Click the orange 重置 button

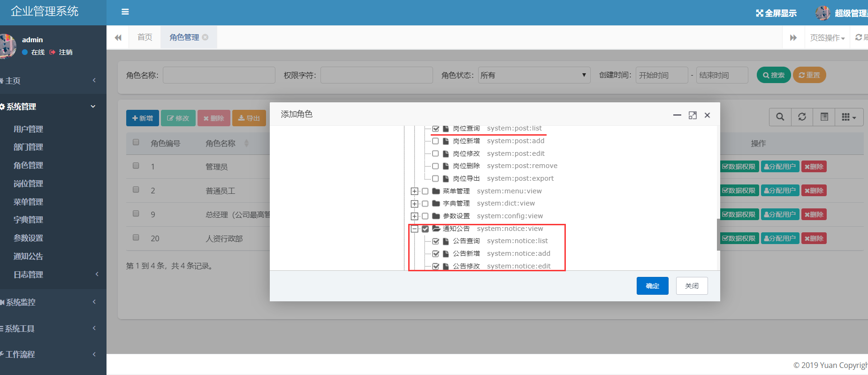(x=809, y=75)
